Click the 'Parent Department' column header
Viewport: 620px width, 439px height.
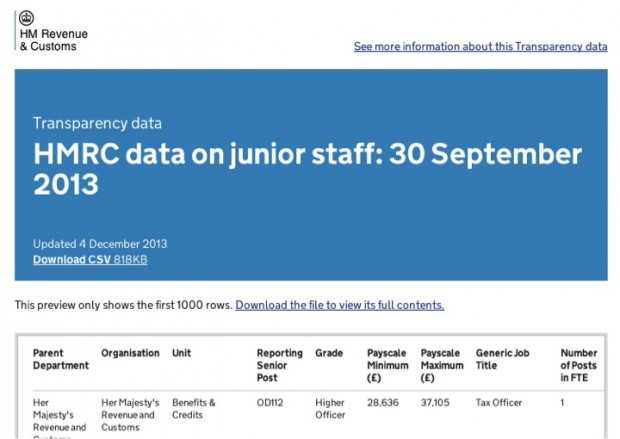(60, 359)
